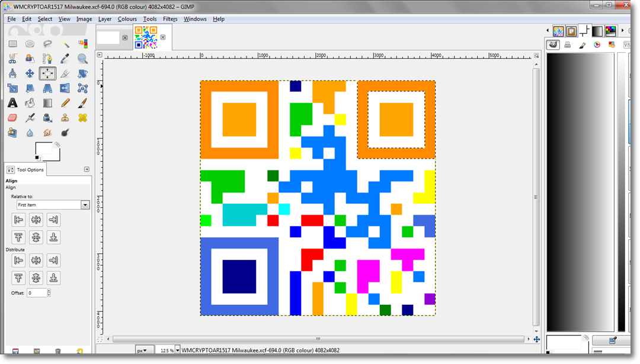640x364 pixels.
Task: Select the Crop tool
Action: click(65, 73)
